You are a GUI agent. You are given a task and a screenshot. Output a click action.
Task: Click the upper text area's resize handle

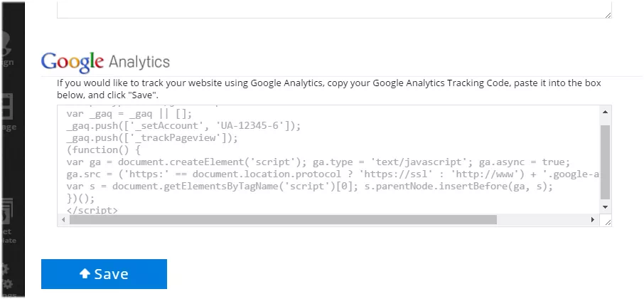(x=607, y=14)
